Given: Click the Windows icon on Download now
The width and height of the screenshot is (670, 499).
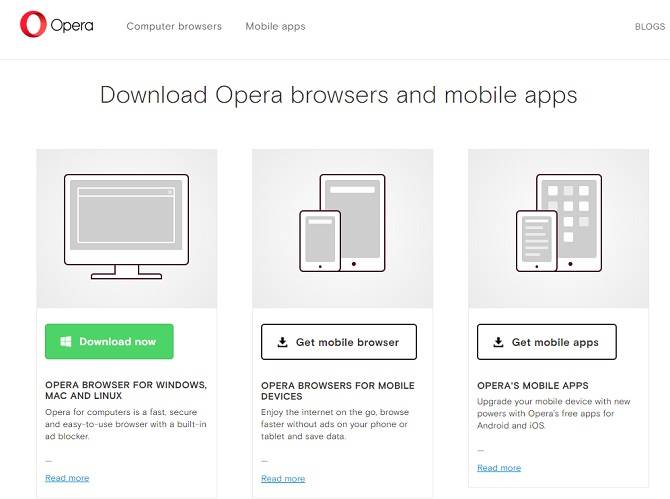Looking at the screenshot, I should 65,341.
